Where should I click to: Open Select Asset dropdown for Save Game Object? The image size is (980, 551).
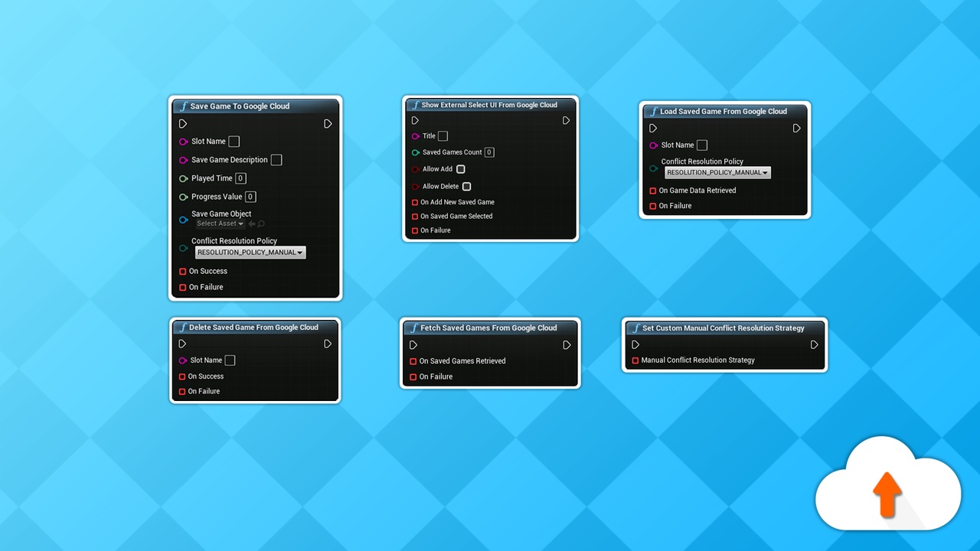click(x=220, y=224)
